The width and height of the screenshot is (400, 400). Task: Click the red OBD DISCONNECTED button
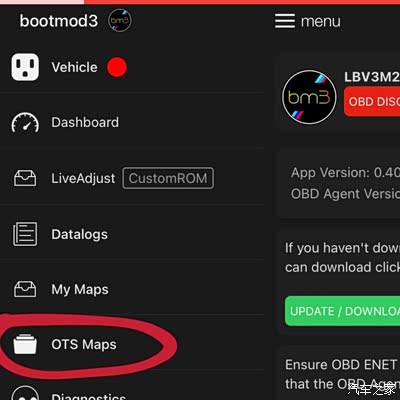pyautogui.click(x=372, y=101)
